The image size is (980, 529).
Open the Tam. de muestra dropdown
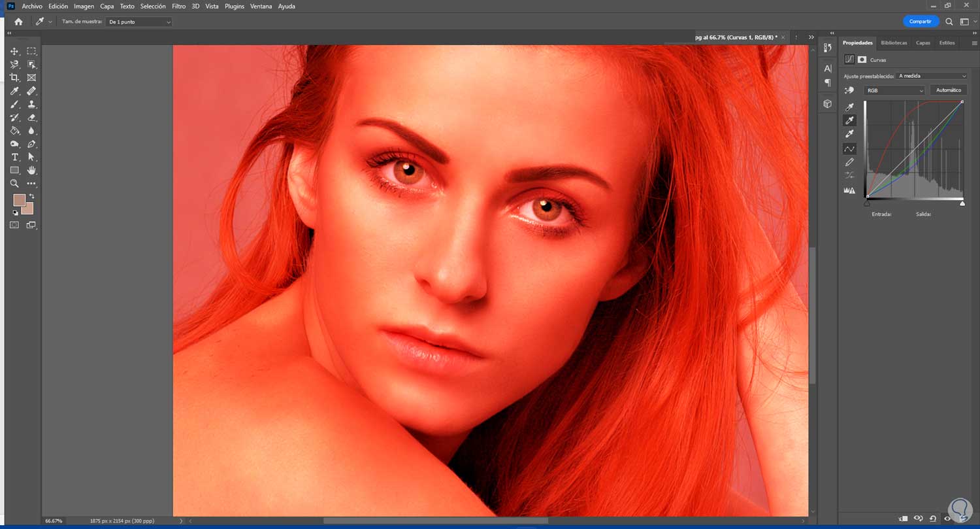click(139, 22)
